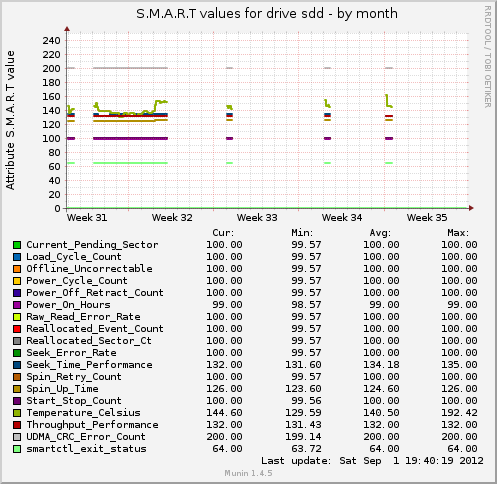Click the Spin_Retry_Count label
497x484 pixels.
(x=74, y=377)
